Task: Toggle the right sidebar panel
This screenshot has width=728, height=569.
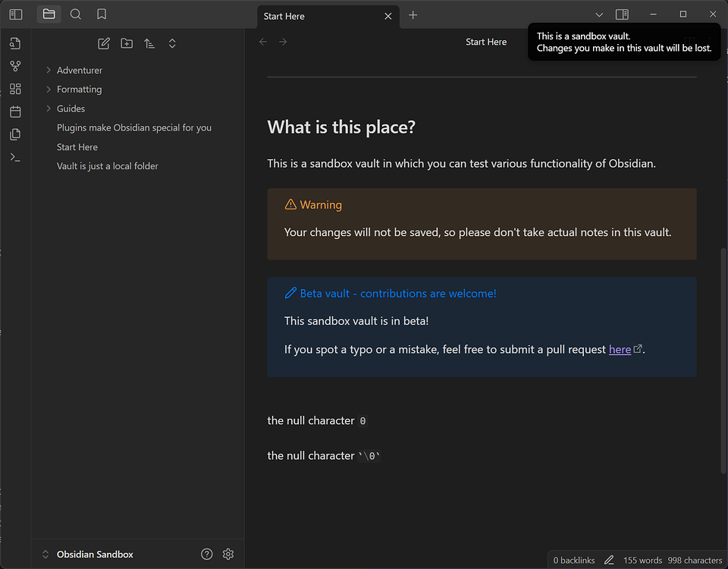Action: 622,15
